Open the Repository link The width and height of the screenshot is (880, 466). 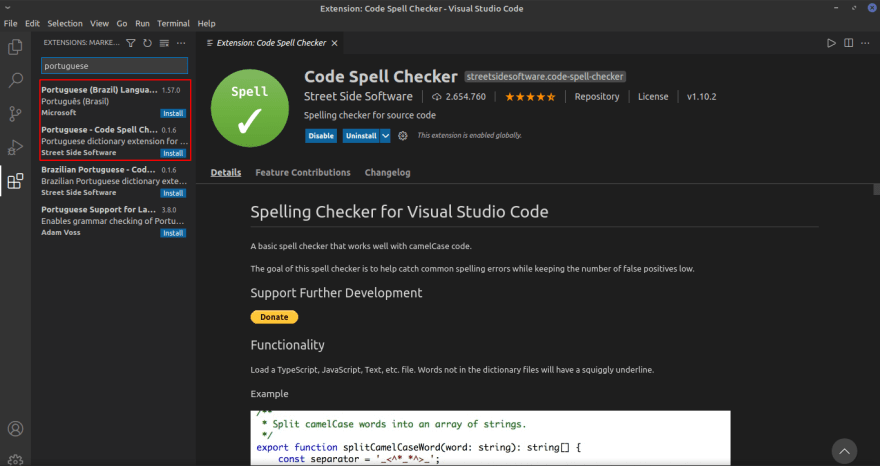(597, 97)
